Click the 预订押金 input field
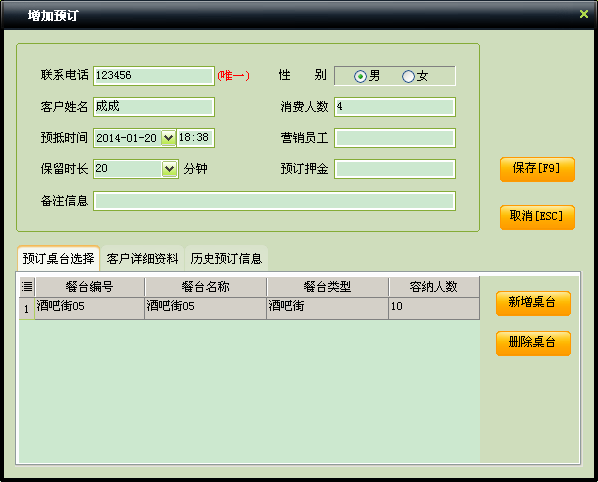This screenshot has height=482, width=598. click(x=395, y=169)
